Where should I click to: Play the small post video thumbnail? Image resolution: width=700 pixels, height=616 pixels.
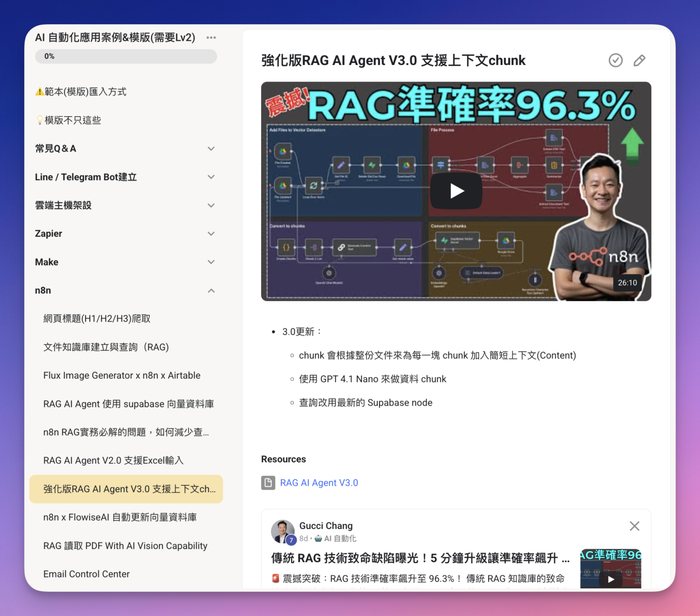tap(611, 568)
